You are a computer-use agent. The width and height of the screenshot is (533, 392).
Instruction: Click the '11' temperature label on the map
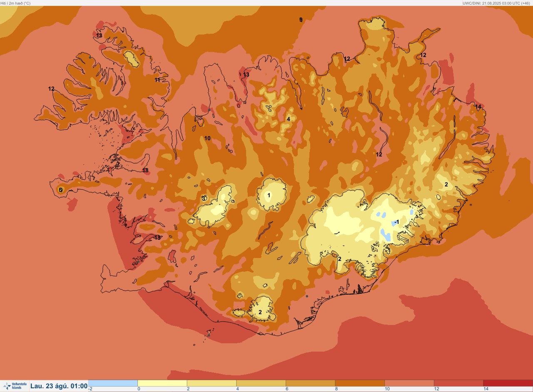pyautogui.click(x=157, y=80)
